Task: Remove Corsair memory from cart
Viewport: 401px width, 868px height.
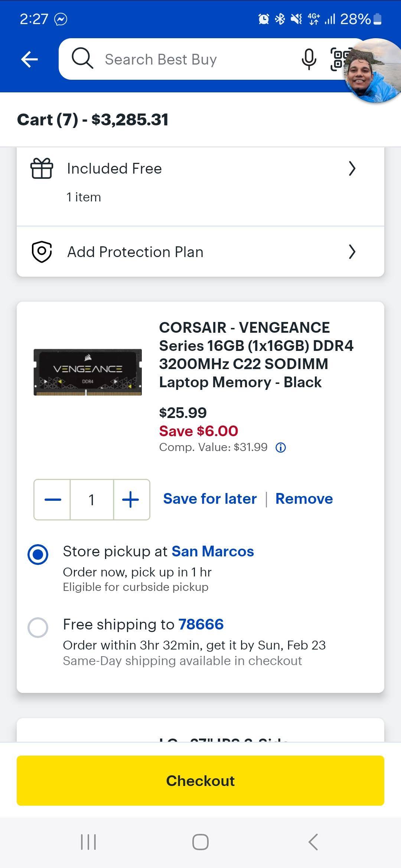Action: 304,499
